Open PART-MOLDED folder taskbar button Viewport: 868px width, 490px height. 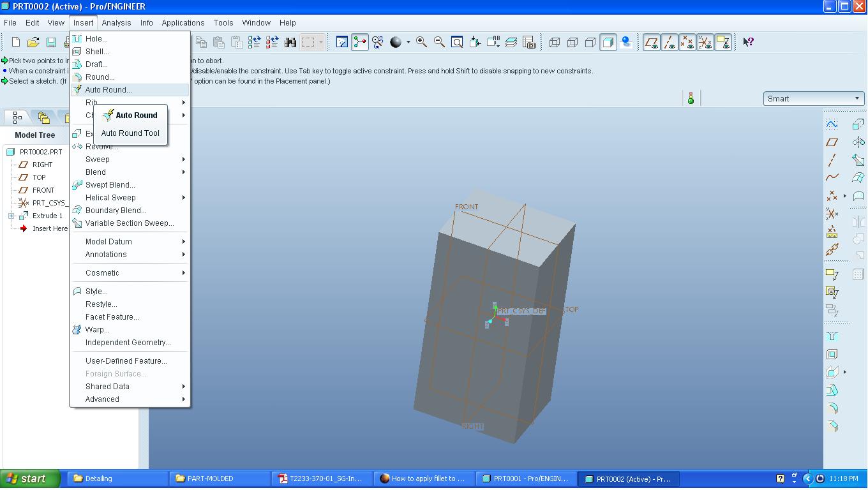coord(220,479)
